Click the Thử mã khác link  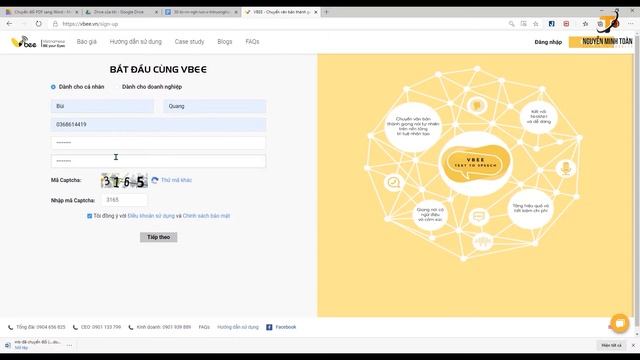click(x=176, y=180)
